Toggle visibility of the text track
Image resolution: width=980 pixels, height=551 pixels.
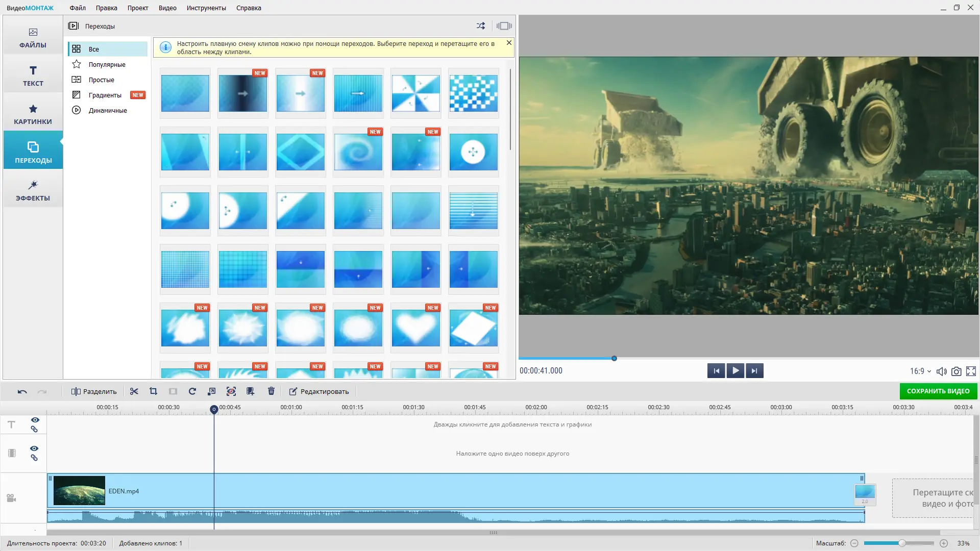point(35,420)
